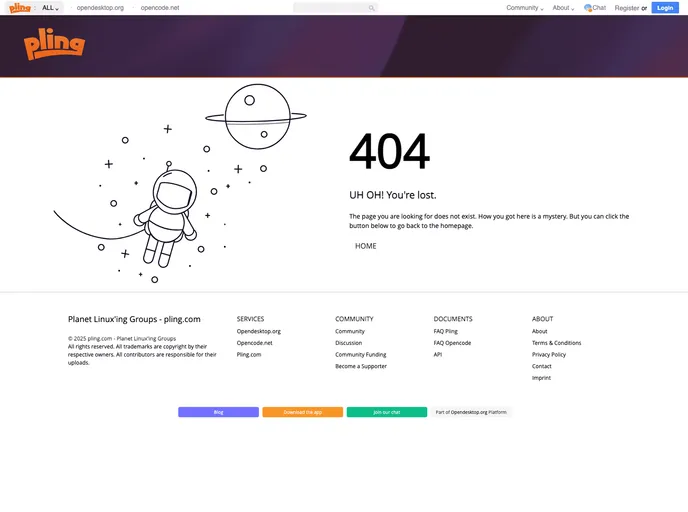Click the Planet Linux'ing Groups - pling.com heading
688x512 pixels.
point(134,319)
